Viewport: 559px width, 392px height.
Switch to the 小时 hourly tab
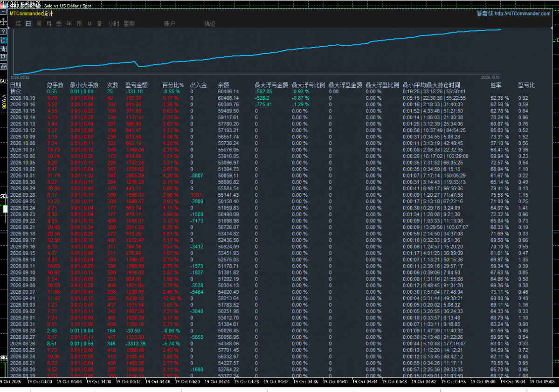(x=114, y=23)
